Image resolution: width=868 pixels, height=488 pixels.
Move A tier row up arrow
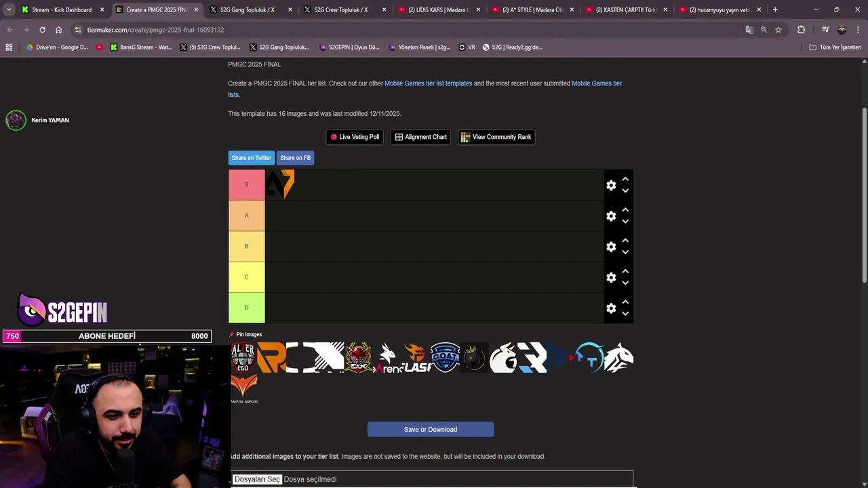625,210
